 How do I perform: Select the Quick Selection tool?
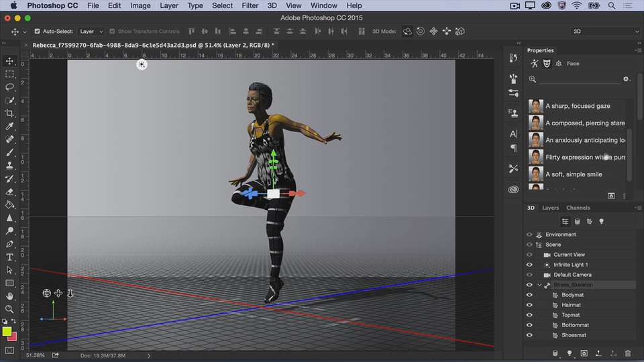[x=9, y=100]
